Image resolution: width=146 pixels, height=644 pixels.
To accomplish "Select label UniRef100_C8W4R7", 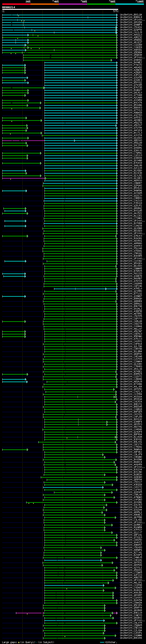I will (x=131, y=183).
